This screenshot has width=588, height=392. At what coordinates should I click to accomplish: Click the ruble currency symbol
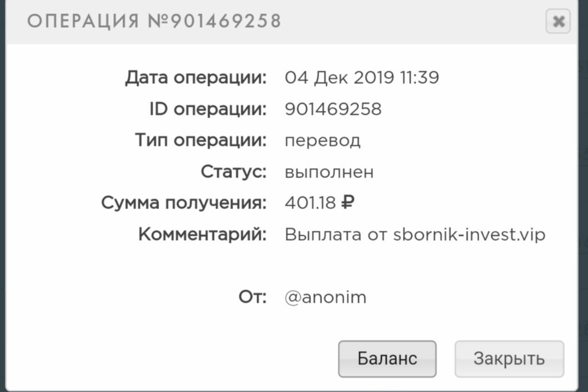pos(347,203)
